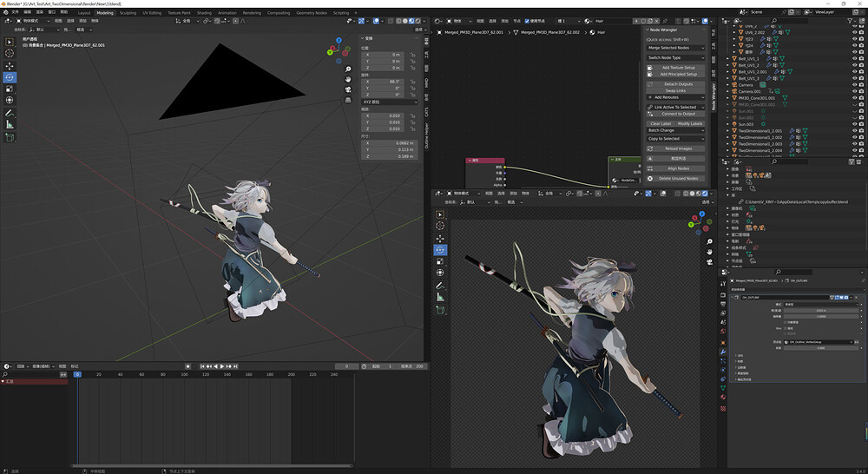Switch to the Sculpting workspace tab
The image size is (868, 474).
click(128, 13)
